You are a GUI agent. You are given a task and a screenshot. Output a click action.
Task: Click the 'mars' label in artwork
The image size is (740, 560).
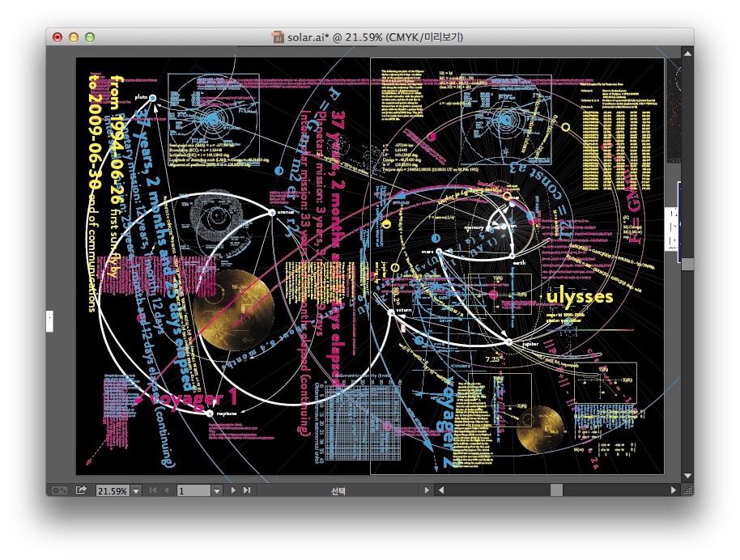click(427, 252)
